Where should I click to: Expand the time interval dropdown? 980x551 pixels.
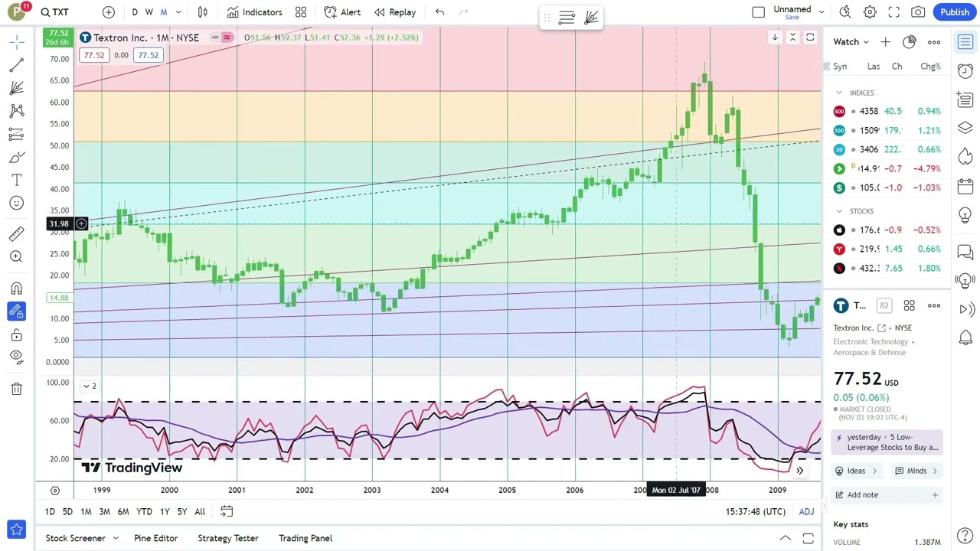[x=178, y=12]
